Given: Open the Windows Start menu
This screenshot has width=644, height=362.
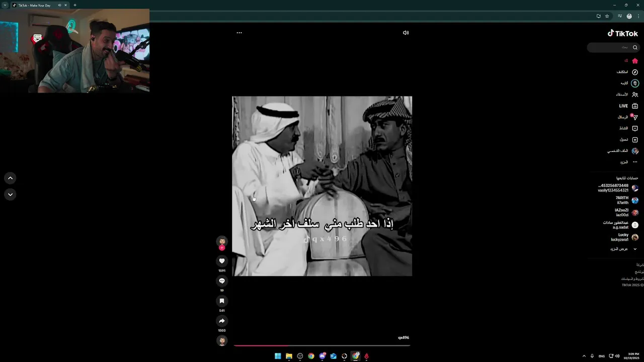Looking at the screenshot, I should 278,356.
